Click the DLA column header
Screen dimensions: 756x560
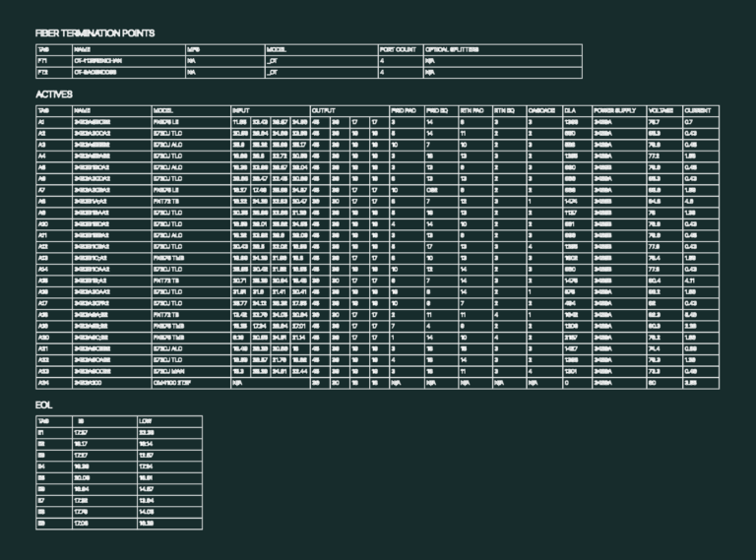click(570, 111)
